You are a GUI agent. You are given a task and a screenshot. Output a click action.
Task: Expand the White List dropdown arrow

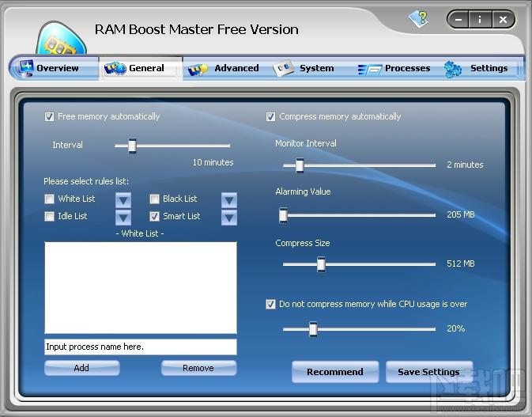tap(123, 200)
